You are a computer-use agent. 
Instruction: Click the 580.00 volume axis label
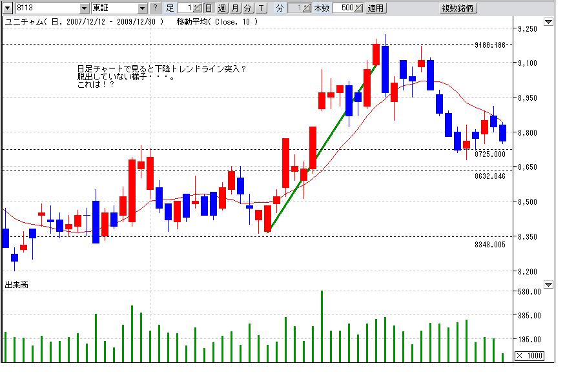pyautogui.click(x=529, y=291)
